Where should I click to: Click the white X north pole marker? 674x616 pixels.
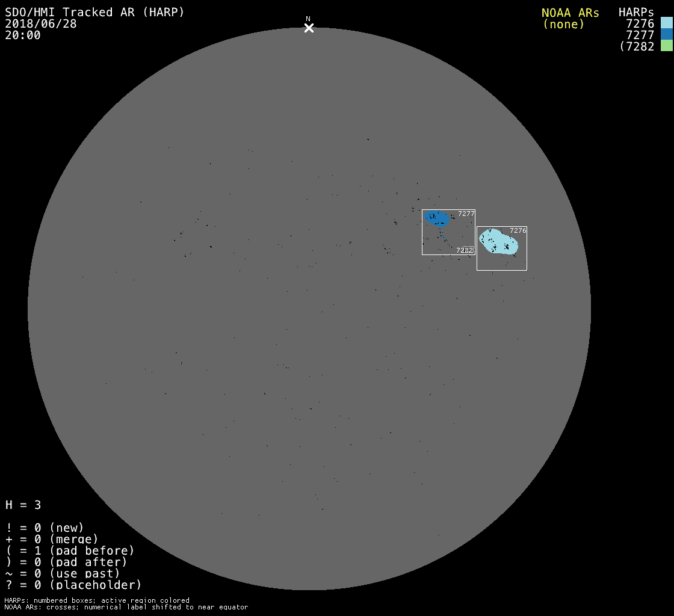[x=309, y=28]
